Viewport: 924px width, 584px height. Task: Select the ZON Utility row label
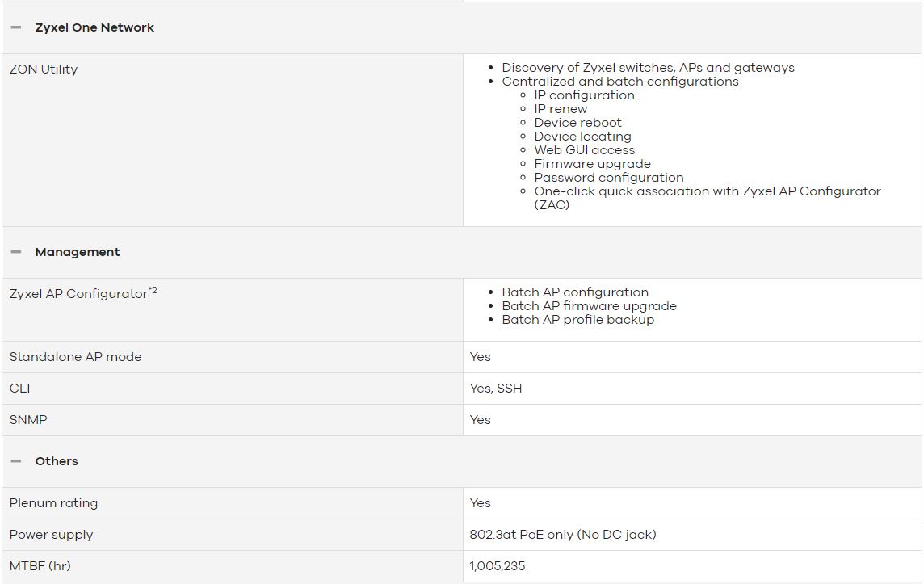(x=44, y=69)
